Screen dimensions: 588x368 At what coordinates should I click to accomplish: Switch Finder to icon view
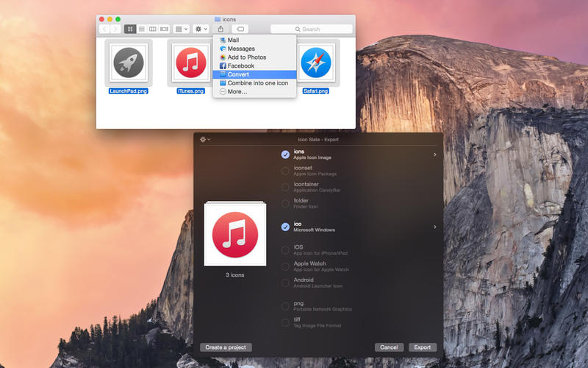pos(130,29)
